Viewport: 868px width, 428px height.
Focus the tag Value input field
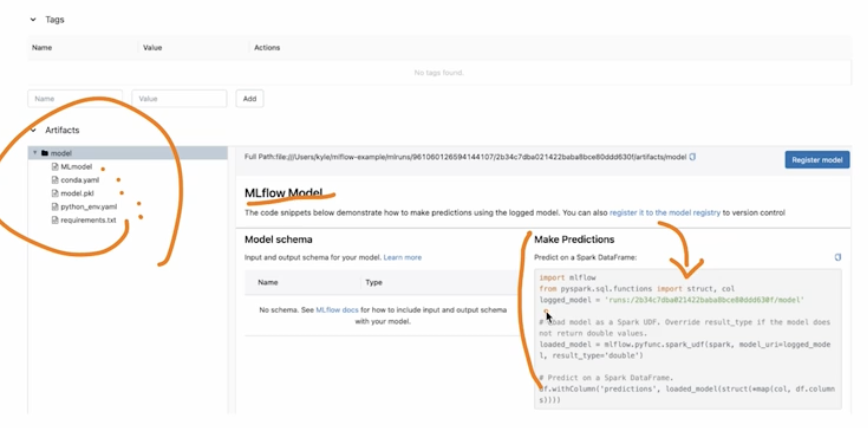179,99
